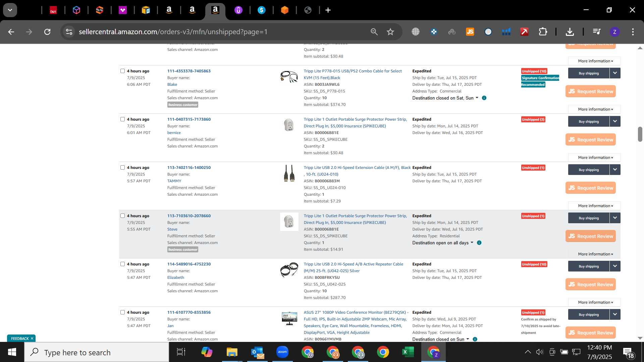Expand Buy shipping dropdown for TAMMY's order
Image resolution: width=644 pixels, height=362 pixels.
tap(615, 170)
